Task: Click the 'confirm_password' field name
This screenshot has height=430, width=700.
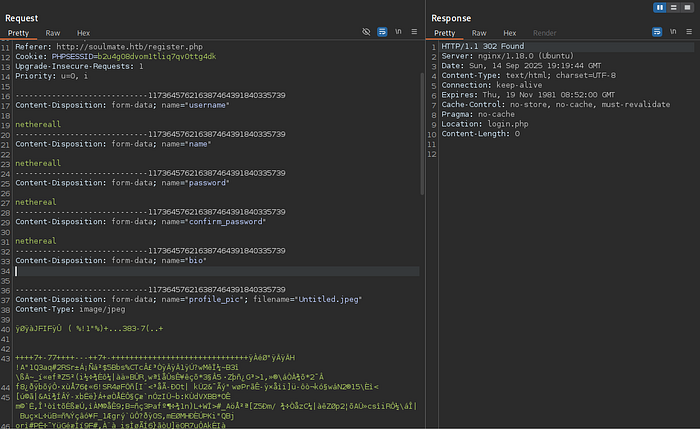Action: click(x=225, y=222)
